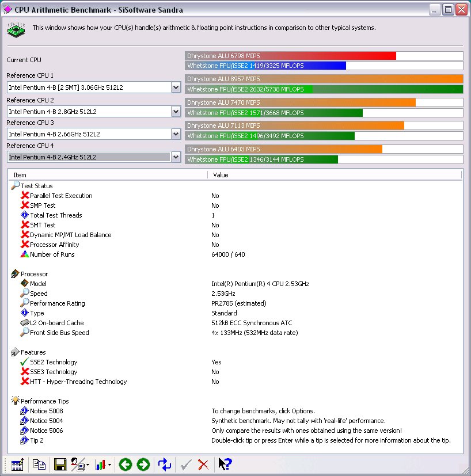
Task: Select the red X icon beside SMP Test
Action: point(25,205)
